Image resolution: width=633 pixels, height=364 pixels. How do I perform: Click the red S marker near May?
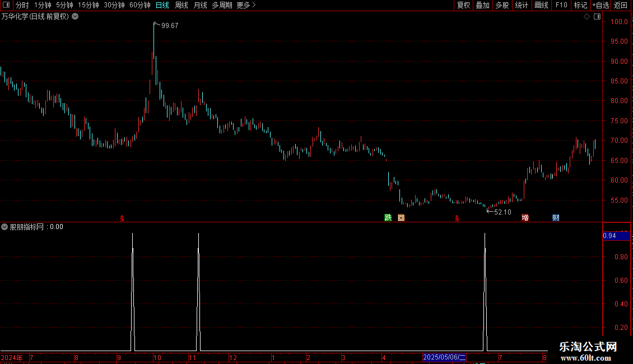[457, 218]
